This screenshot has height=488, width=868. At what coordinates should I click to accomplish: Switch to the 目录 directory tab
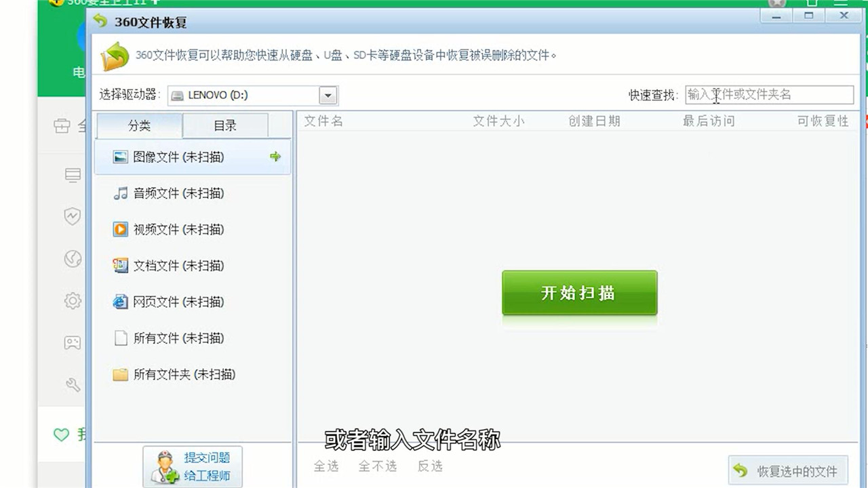225,125
